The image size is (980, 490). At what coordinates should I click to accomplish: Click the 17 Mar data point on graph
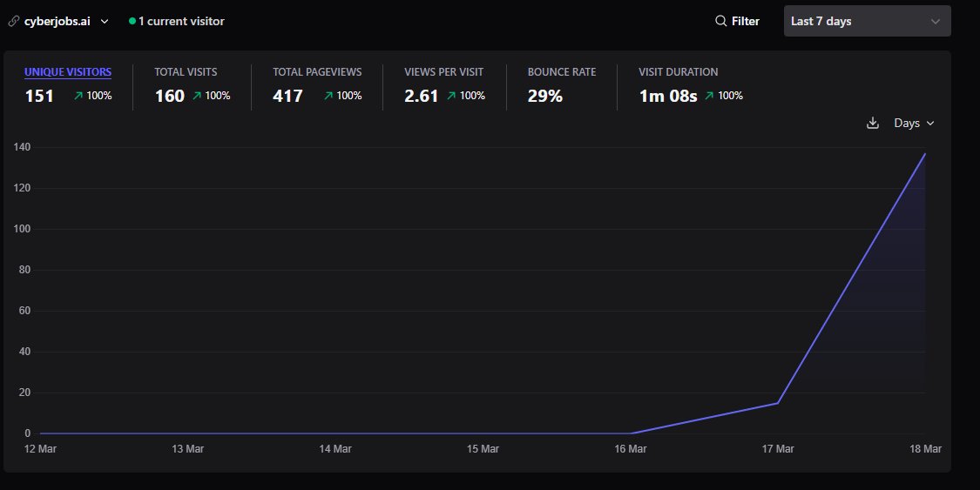coord(778,403)
